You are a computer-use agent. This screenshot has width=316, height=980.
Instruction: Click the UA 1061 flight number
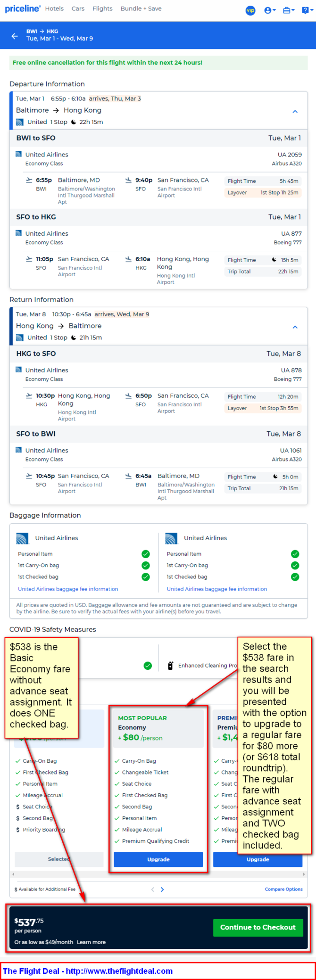point(291,451)
